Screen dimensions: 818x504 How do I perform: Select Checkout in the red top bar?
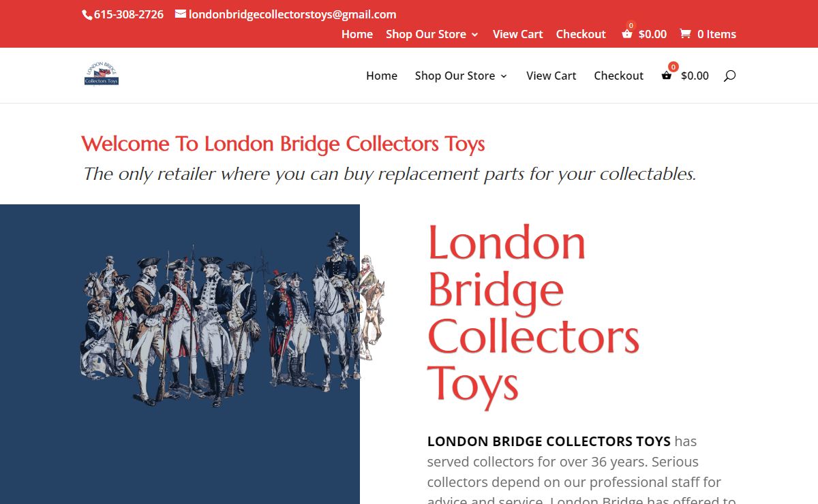(581, 34)
